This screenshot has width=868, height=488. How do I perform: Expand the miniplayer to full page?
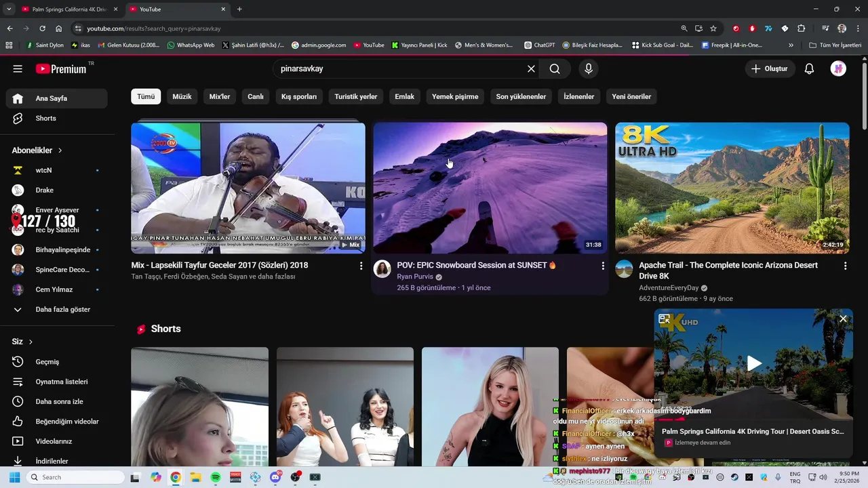[x=664, y=319]
